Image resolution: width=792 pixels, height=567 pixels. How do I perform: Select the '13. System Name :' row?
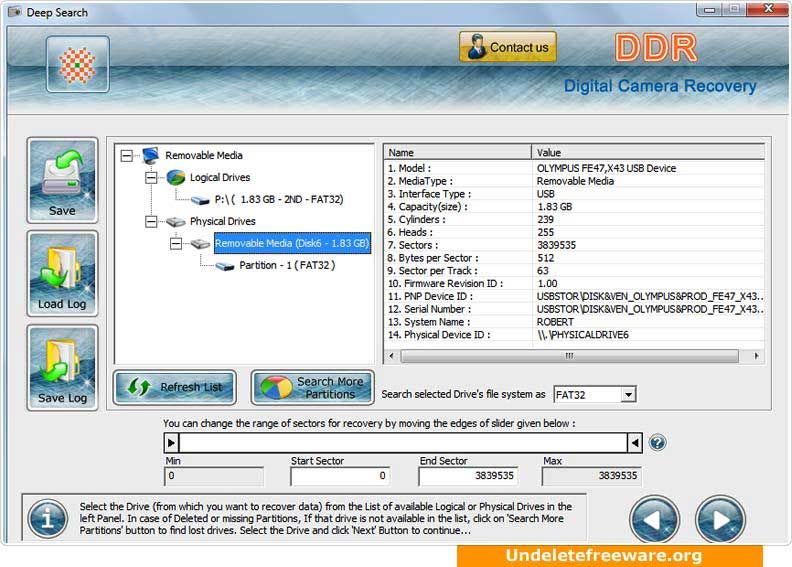click(x=574, y=322)
